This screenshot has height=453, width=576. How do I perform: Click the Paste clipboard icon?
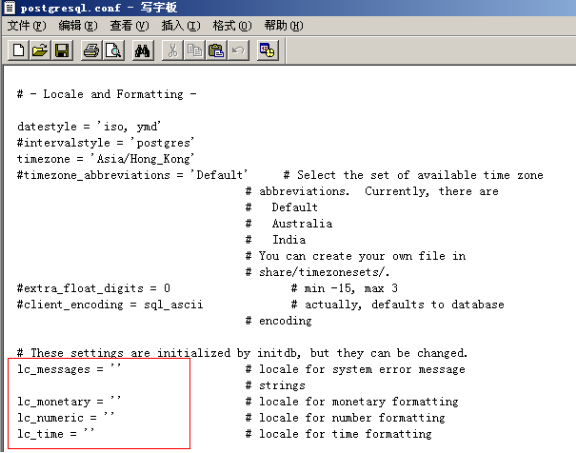coord(216,50)
